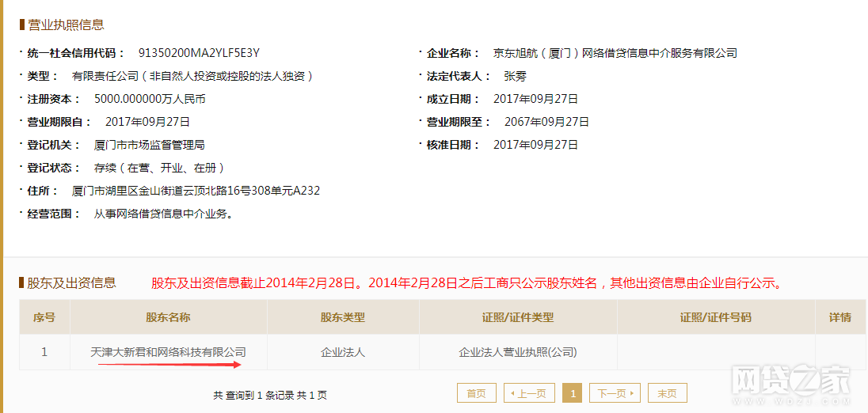
Task: Click the 成立日期 value 2017年09月27日
Action: (535, 99)
